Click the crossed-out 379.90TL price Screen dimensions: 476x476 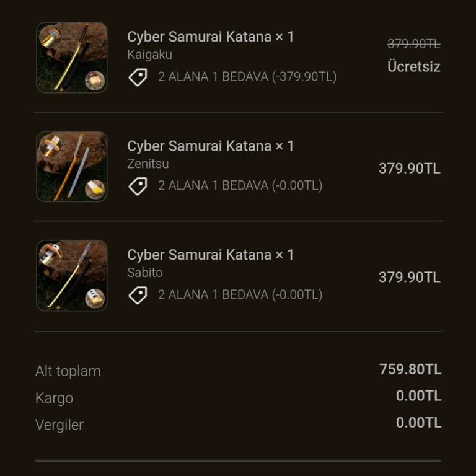coord(413,44)
